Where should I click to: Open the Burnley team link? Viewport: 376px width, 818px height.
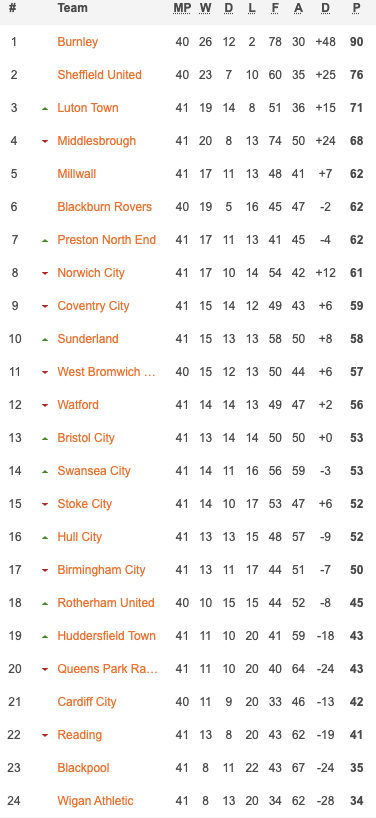[78, 42]
